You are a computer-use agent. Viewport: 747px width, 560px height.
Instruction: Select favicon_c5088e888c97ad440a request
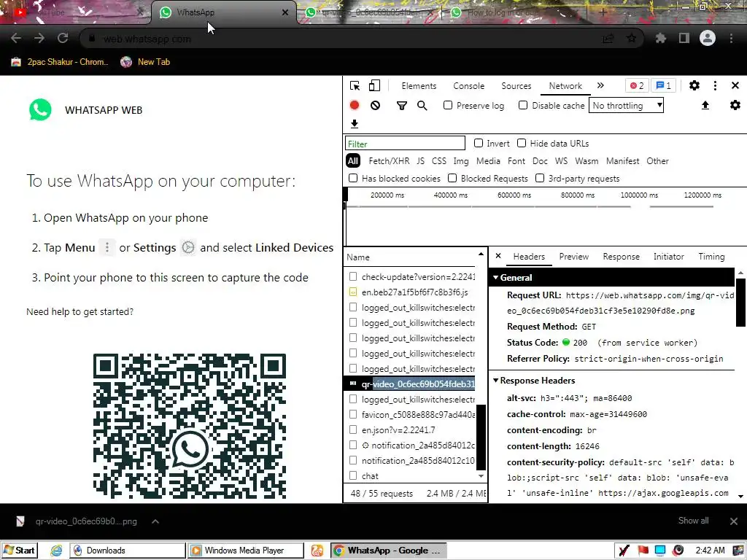(x=410, y=415)
